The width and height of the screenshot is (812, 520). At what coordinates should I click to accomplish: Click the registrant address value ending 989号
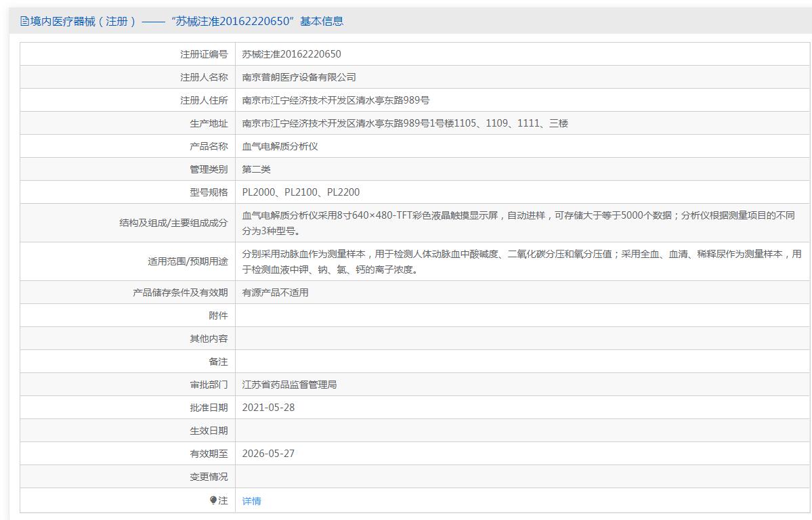point(335,100)
